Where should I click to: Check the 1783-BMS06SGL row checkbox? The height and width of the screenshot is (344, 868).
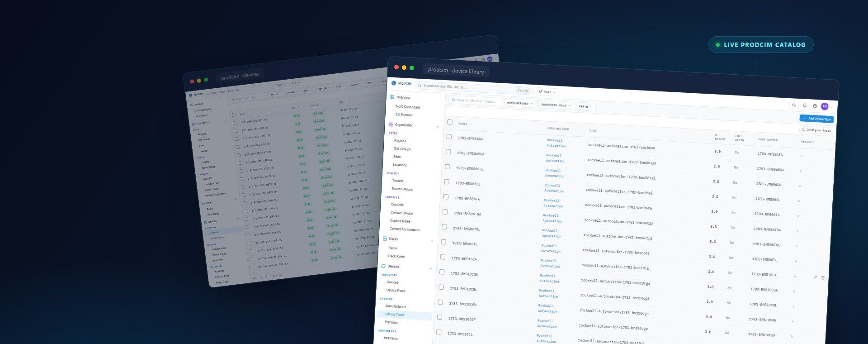(x=448, y=167)
